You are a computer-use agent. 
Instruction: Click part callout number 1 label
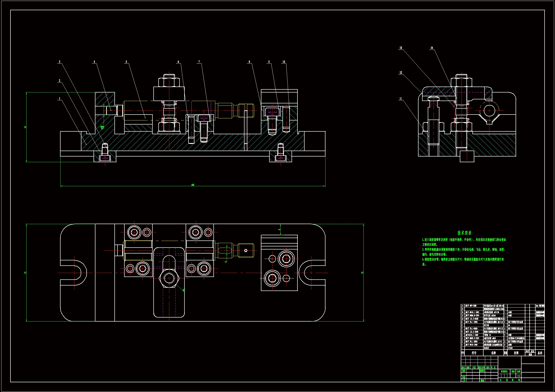pos(59,99)
